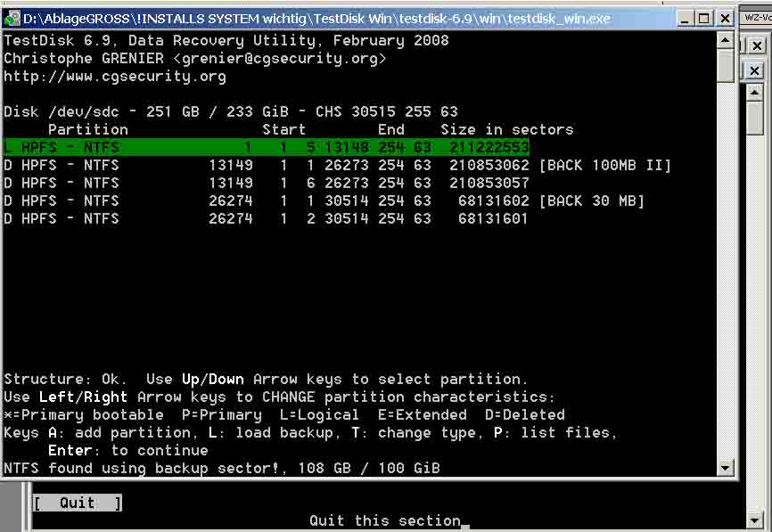The height and width of the screenshot is (532, 772).
Task: Click the 'T: change type' key hint
Action: tap(414, 433)
